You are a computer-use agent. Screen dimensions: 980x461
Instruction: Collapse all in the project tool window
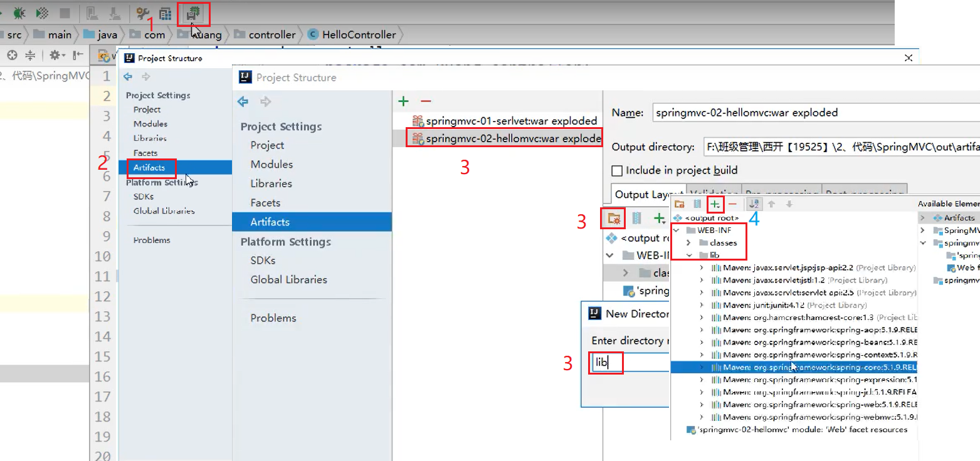click(x=29, y=56)
